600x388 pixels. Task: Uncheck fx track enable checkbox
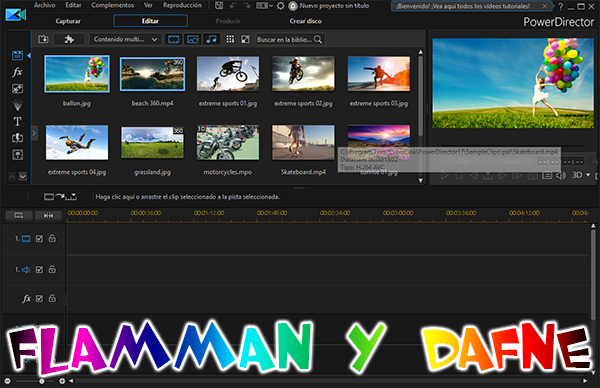click(39, 298)
